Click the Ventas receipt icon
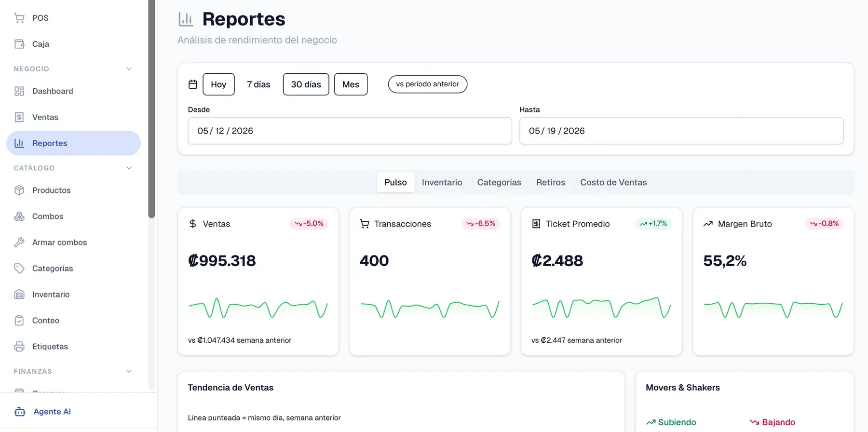Screen dimensions: 868x432 click(x=19, y=117)
